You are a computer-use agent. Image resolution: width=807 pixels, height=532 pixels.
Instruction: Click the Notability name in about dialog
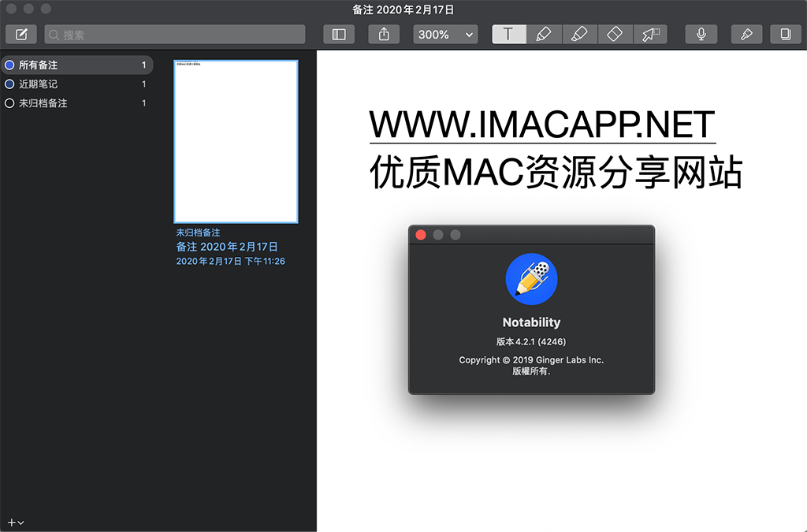531,322
